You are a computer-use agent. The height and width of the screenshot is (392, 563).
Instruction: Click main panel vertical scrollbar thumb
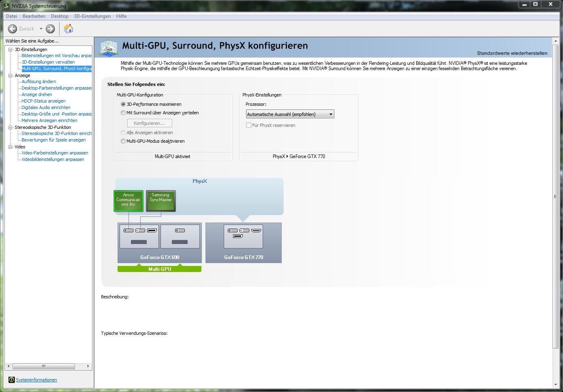pyautogui.click(x=555, y=196)
